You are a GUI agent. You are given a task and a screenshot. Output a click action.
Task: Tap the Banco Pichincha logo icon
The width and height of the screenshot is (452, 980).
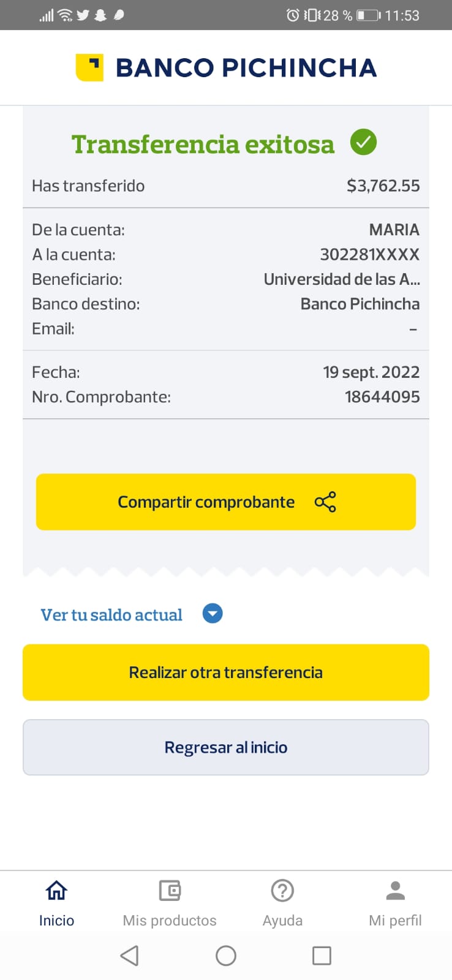89,67
